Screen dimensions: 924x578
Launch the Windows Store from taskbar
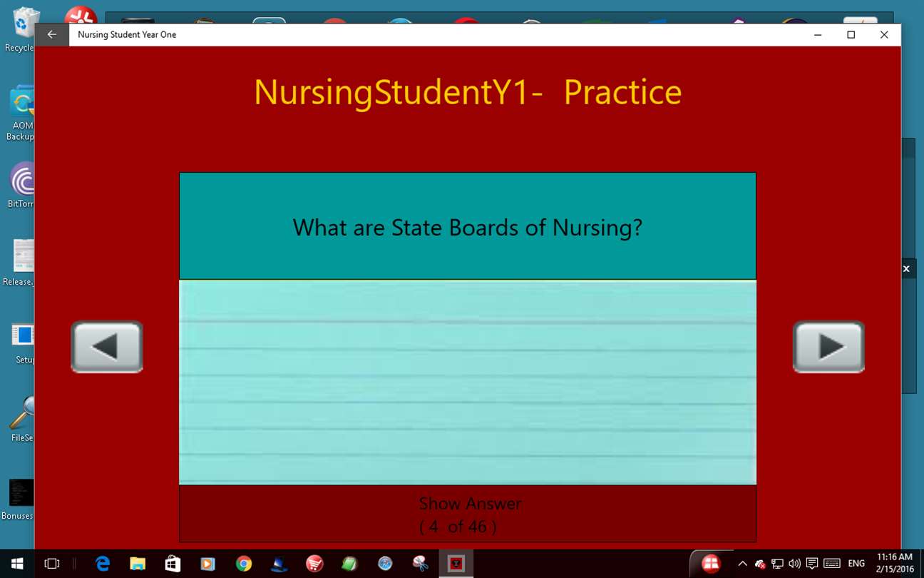tap(173, 564)
